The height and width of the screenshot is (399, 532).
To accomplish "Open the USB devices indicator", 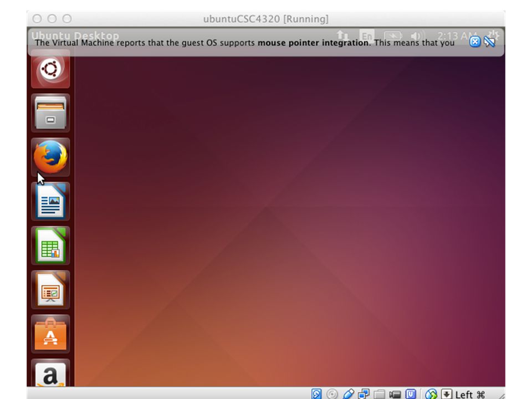I will click(x=348, y=394).
